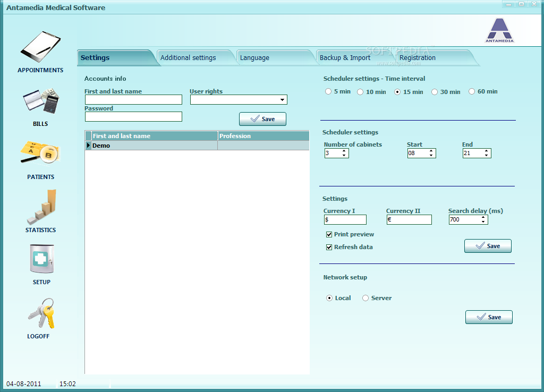
Task: Decrease scheduler End hour
Action: 486,155
